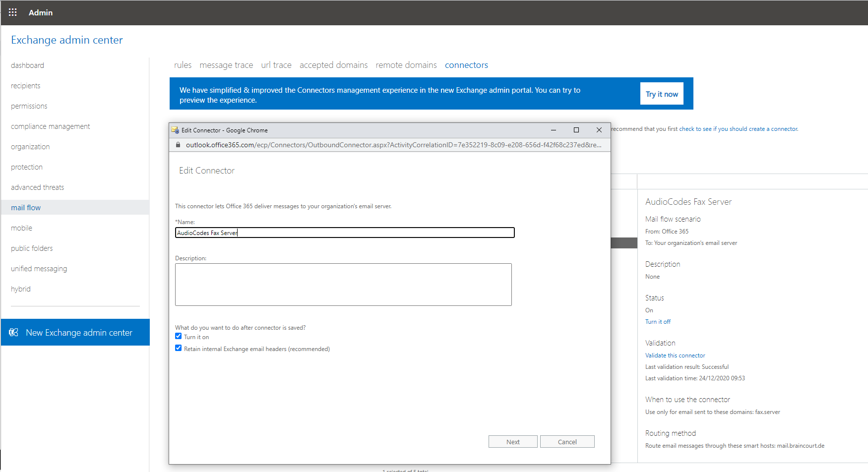Click the lock icon in address bar
Viewport: 868px width, 472px height.
click(178, 145)
